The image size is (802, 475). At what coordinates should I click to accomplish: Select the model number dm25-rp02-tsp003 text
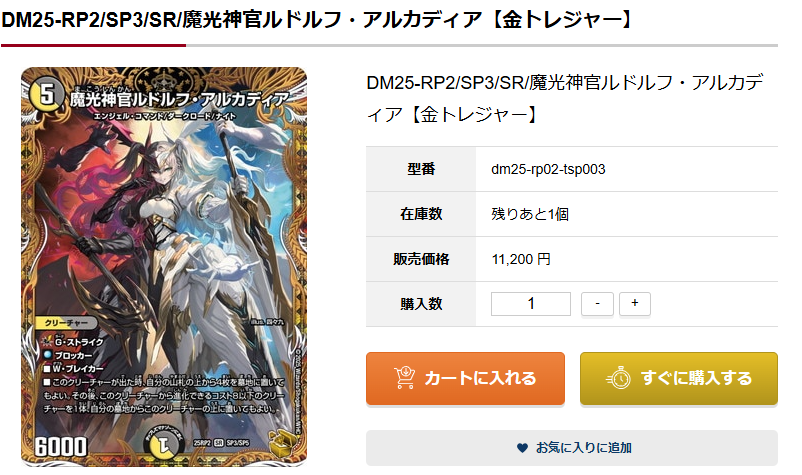tap(548, 169)
